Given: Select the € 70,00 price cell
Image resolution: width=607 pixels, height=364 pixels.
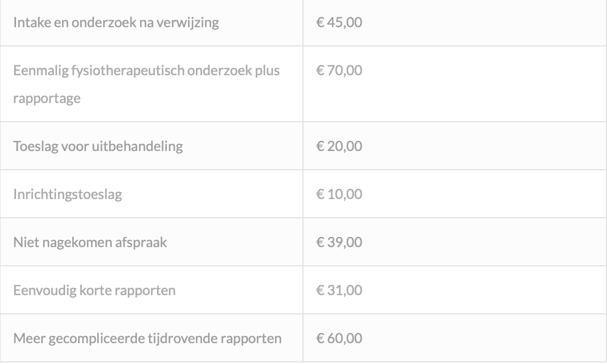Looking at the screenshot, I should pyautogui.click(x=339, y=70).
